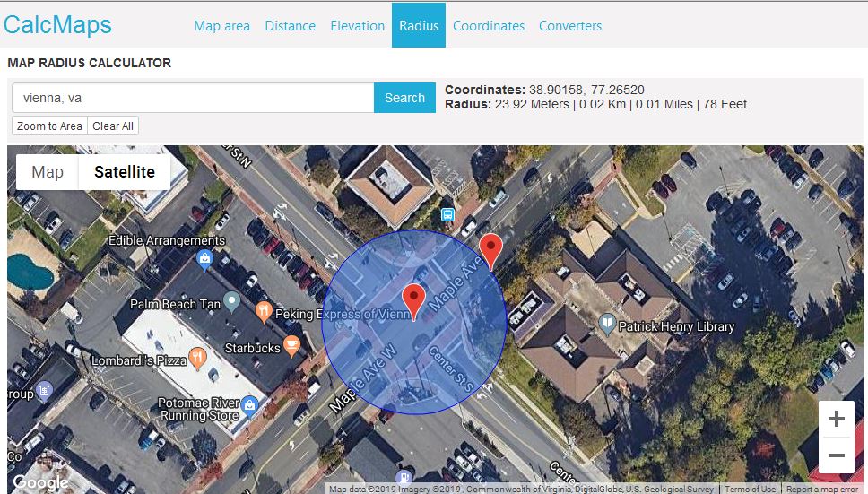The width and height of the screenshot is (868, 494).
Task: Open the Converters tab
Action: [x=570, y=26]
